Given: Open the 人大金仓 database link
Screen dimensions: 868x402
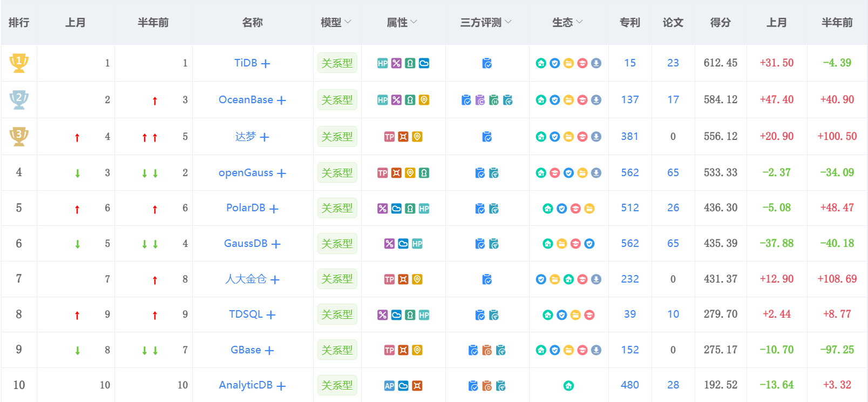Looking at the screenshot, I should coord(246,279).
